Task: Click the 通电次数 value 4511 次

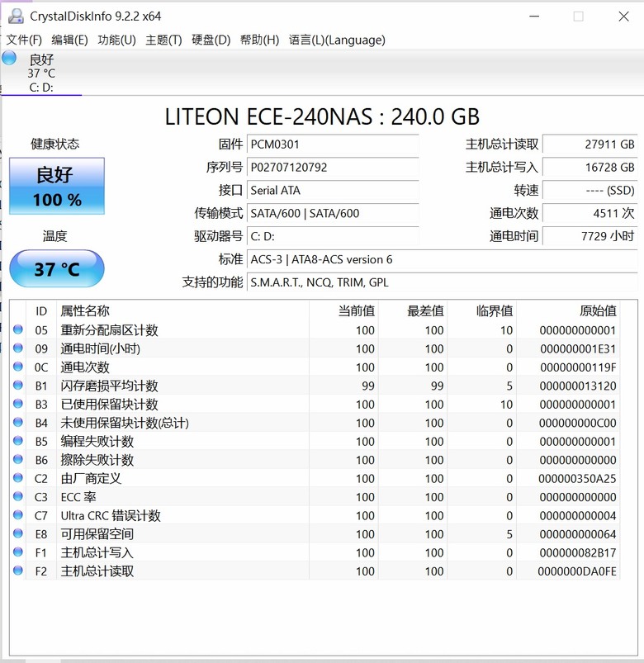Action: [590, 213]
